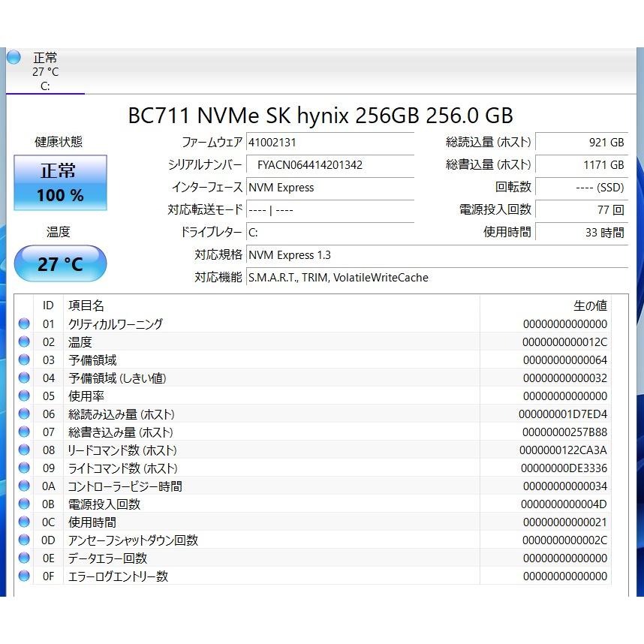Click the serial number field FYACN064414201342
The image size is (644, 644).
(x=330, y=164)
